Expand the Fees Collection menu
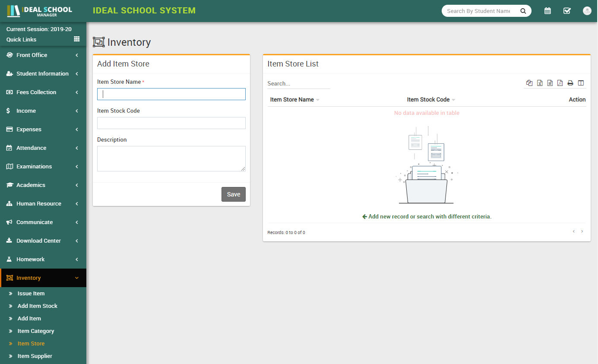 [x=43, y=92]
